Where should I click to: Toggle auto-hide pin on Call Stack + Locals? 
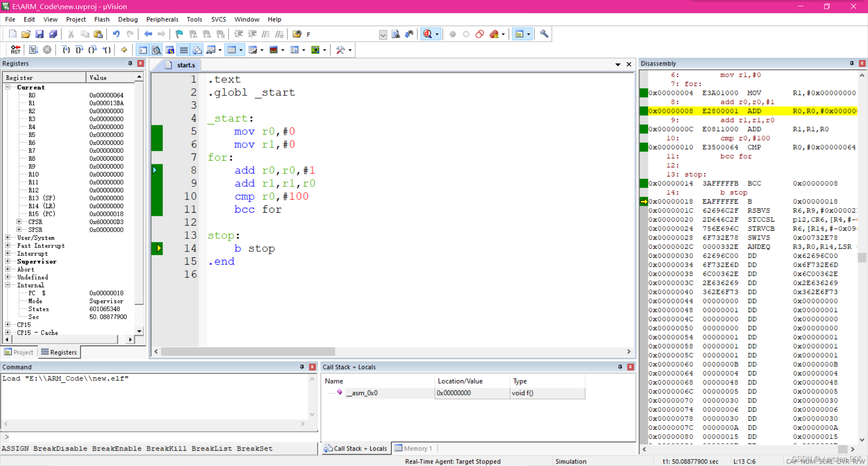(620, 367)
